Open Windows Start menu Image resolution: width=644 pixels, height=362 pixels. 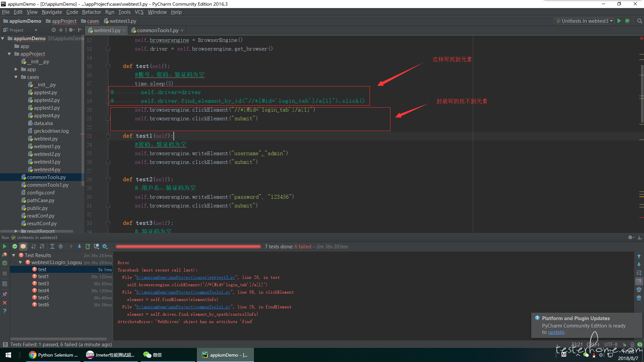point(9,355)
